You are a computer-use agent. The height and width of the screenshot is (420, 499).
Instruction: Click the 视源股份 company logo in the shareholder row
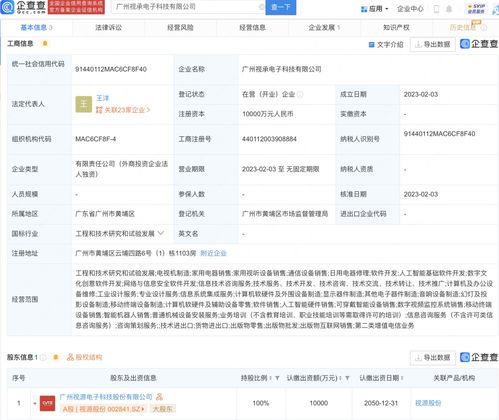click(47, 403)
